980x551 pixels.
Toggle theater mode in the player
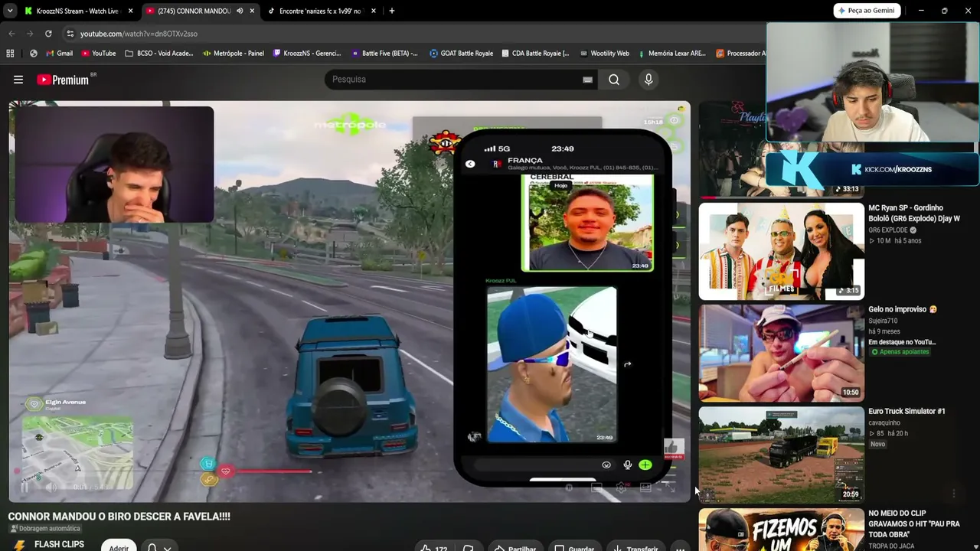[645, 487]
